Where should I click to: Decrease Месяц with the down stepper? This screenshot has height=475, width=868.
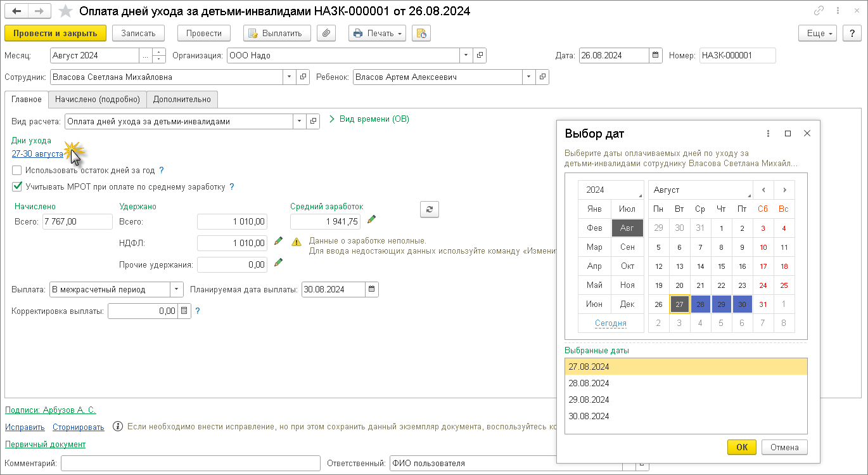click(x=160, y=59)
